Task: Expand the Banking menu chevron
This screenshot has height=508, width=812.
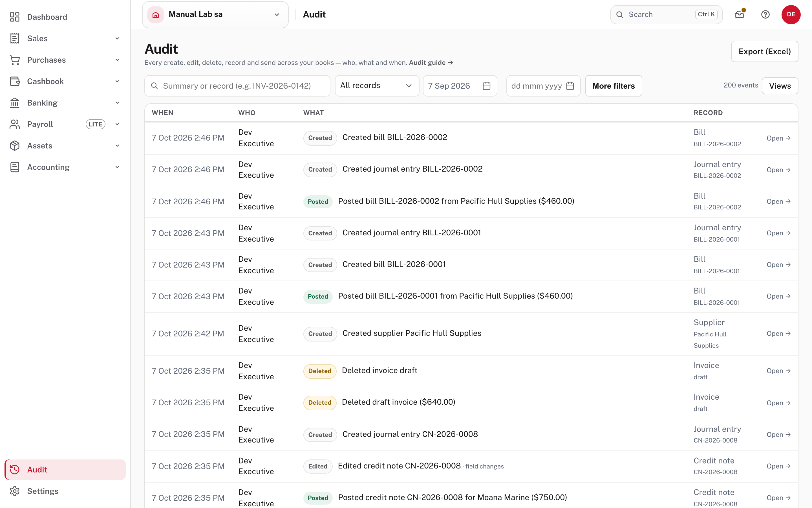Action: click(118, 103)
